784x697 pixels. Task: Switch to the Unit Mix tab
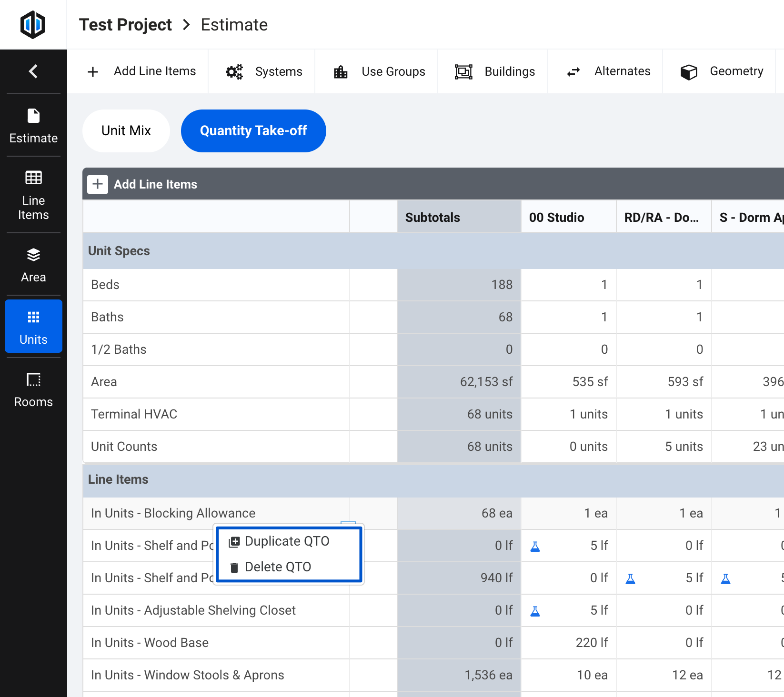click(x=126, y=130)
